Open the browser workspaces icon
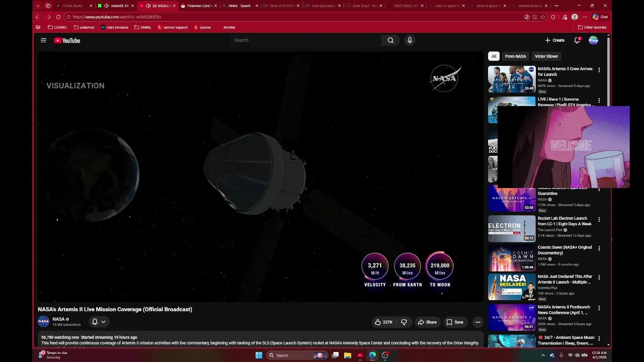644x362 pixels. (48, 6)
